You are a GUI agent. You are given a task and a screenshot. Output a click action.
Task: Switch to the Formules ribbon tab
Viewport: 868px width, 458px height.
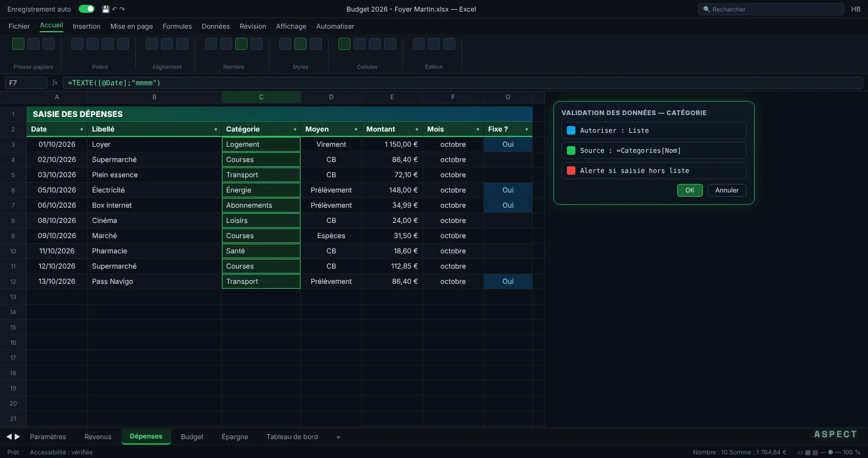(177, 26)
